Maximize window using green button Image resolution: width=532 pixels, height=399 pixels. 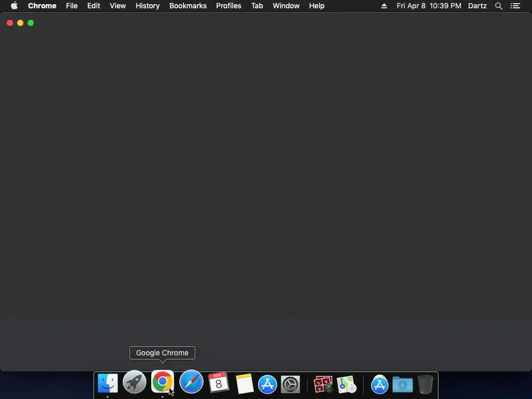tap(31, 23)
